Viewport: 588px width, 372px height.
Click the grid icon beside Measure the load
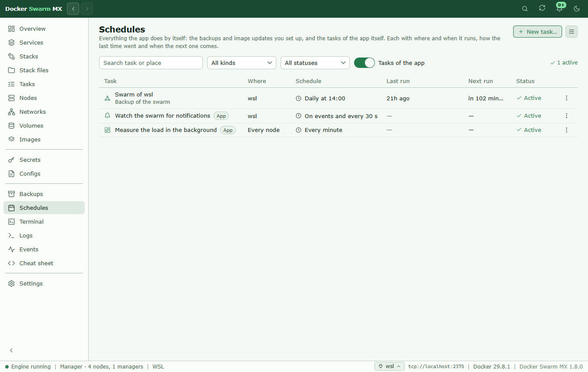click(x=108, y=130)
